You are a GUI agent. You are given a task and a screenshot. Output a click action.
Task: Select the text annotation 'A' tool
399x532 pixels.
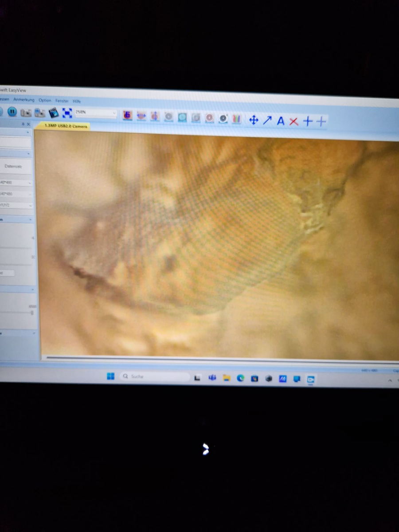(281, 121)
